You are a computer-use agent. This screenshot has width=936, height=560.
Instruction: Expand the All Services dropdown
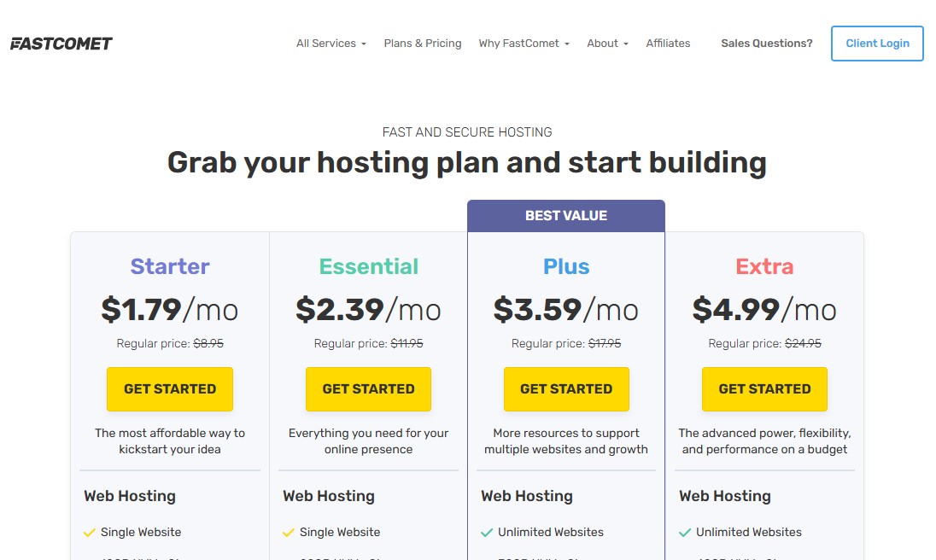(331, 43)
